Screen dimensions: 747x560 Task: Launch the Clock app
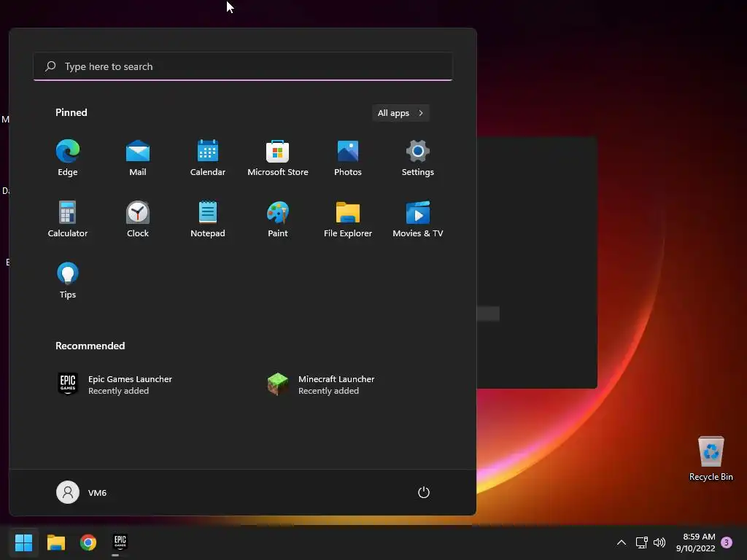pyautogui.click(x=138, y=219)
